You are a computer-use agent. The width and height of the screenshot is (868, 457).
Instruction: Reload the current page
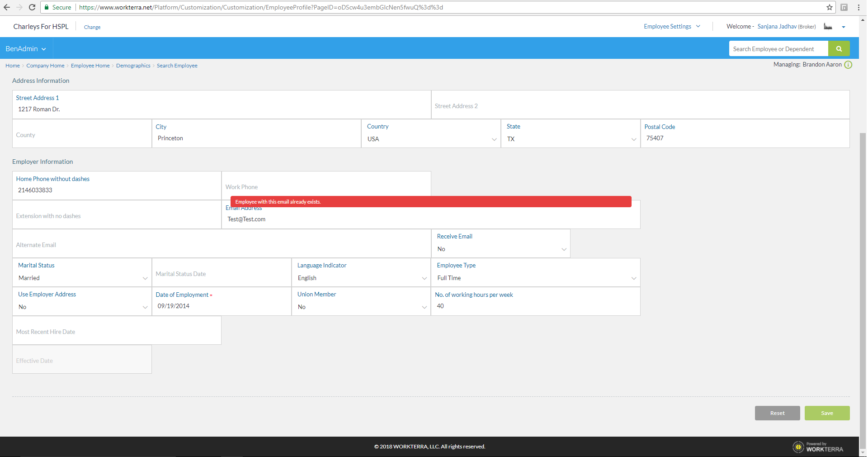[x=32, y=7]
